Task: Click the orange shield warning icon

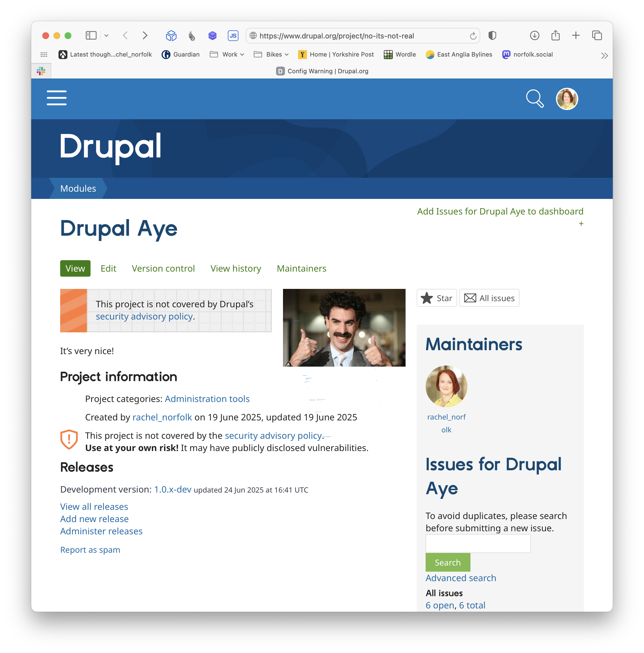Action: (69, 439)
